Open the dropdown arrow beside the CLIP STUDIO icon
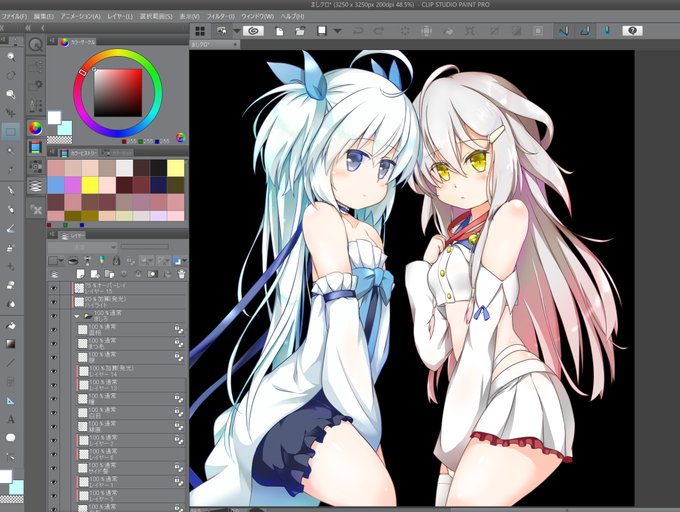 (x=237, y=31)
